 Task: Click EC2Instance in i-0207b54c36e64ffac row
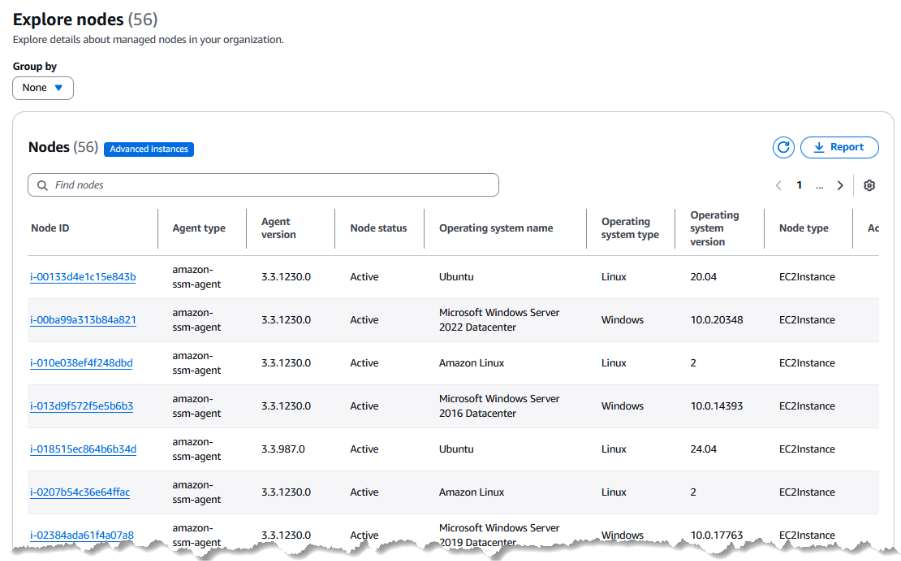click(807, 493)
